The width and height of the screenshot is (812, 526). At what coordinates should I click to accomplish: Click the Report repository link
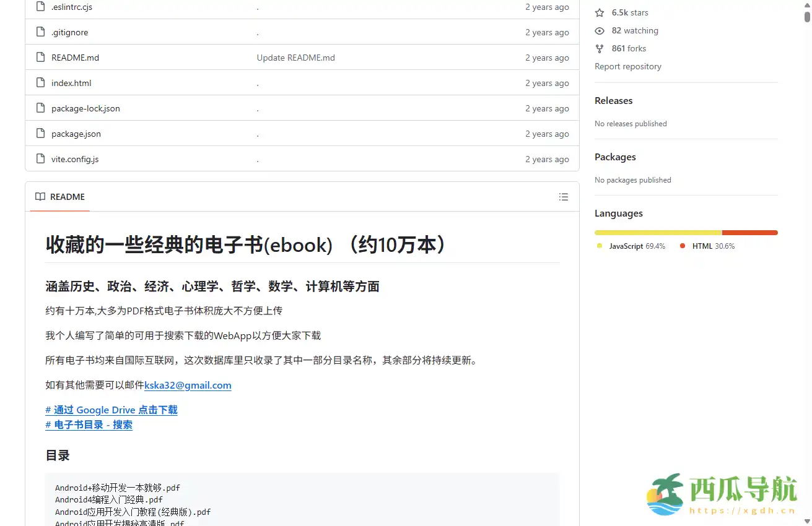pos(627,66)
